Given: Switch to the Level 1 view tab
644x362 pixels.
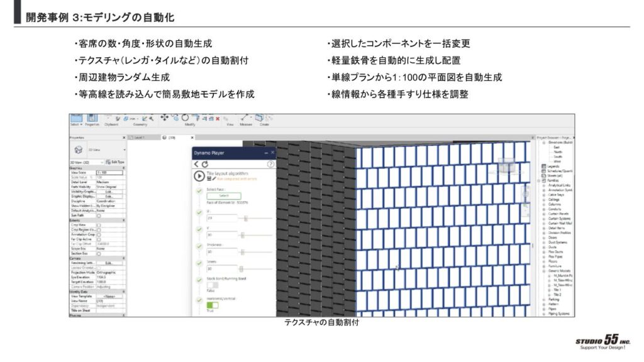Looking at the screenshot, I should (143, 138).
